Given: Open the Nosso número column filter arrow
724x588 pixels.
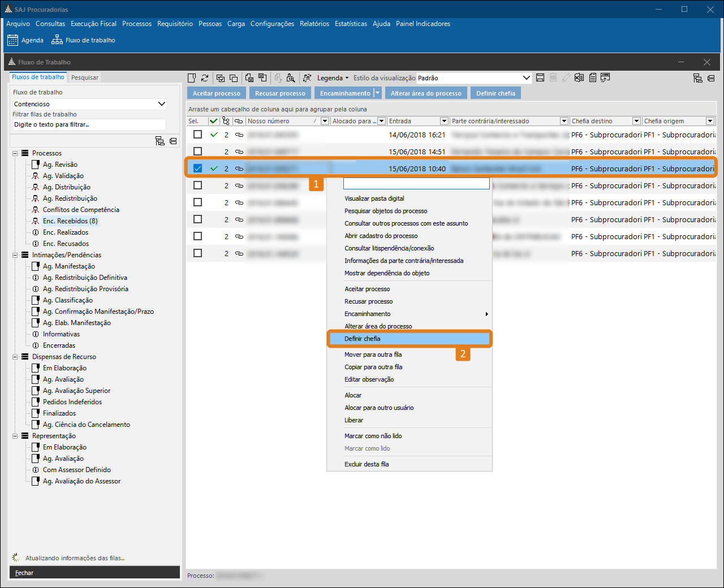Looking at the screenshot, I should pyautogui.click(x=325, y=121).
